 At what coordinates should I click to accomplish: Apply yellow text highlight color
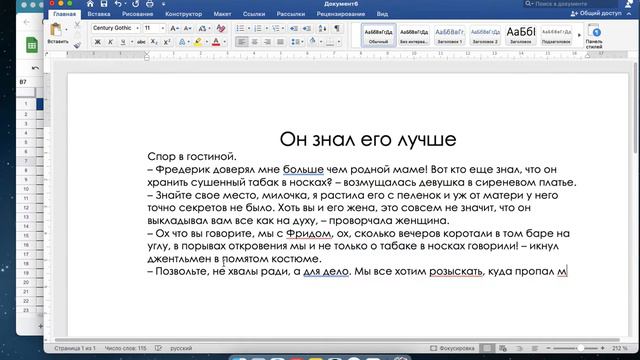point(198,42)
